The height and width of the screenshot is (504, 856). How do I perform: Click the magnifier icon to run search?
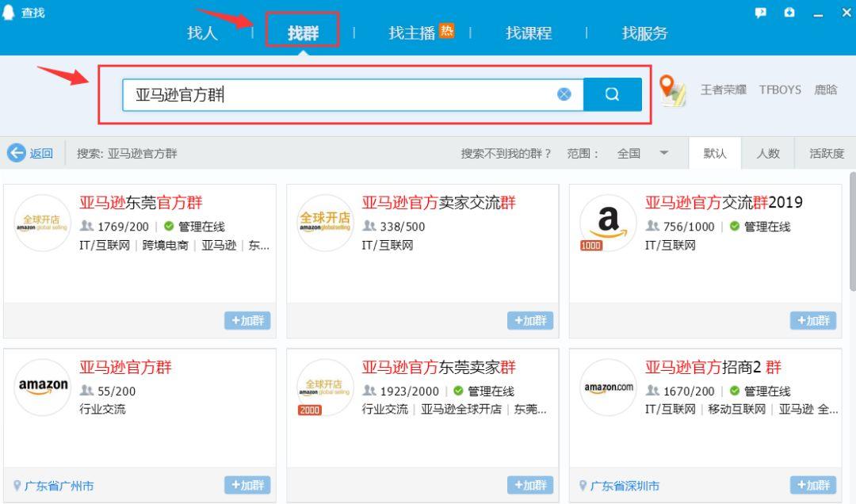click(610, 94)
